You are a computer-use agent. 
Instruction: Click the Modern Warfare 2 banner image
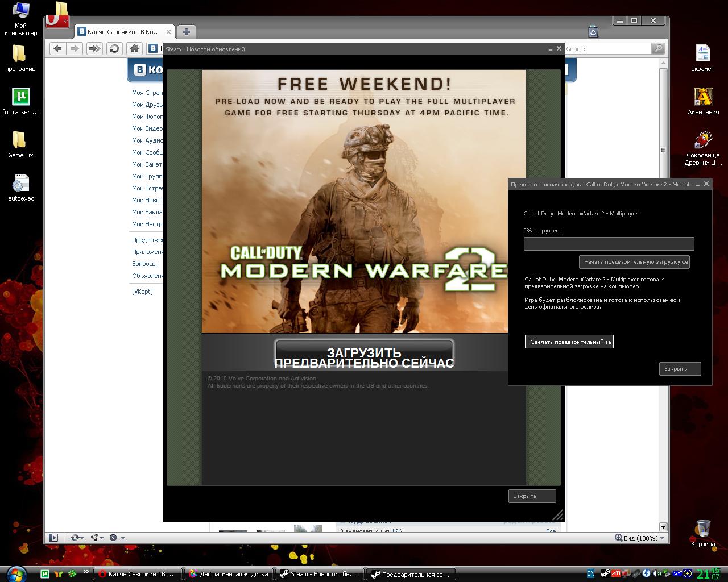364,201
